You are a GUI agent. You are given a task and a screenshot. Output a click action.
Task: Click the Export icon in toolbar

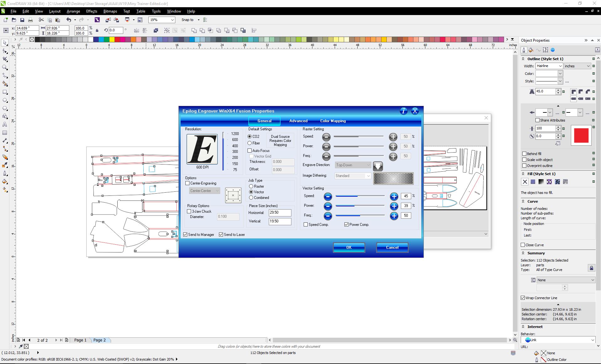[116, 20]
